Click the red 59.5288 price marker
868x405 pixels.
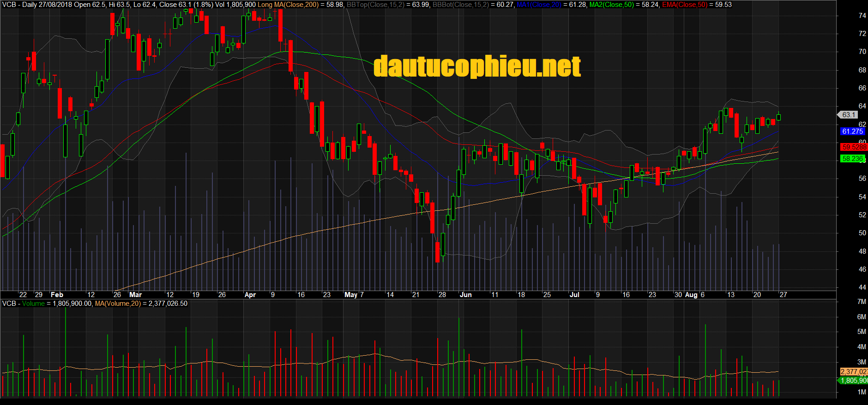coord(853,147)
